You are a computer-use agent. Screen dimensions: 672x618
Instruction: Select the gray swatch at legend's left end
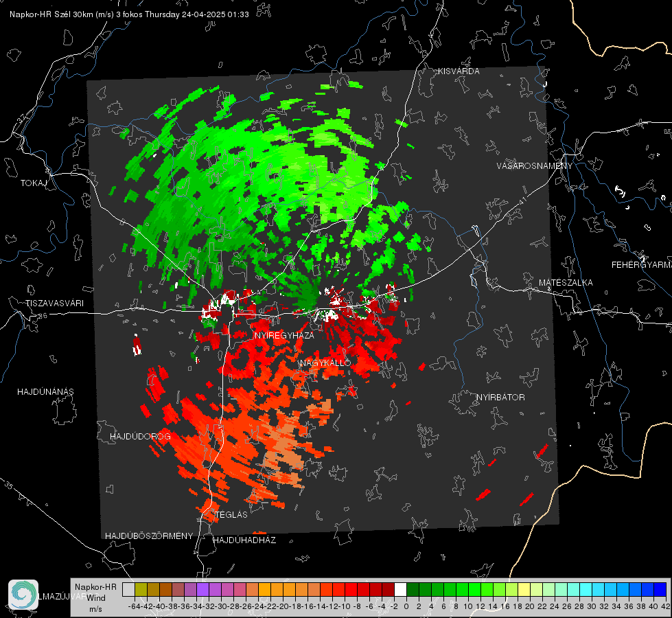128,589
